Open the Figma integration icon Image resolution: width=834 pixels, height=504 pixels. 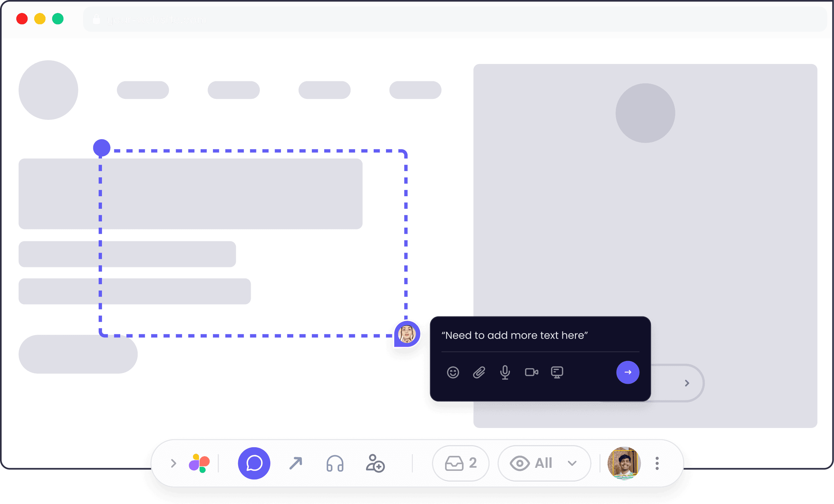coord(199,464)
